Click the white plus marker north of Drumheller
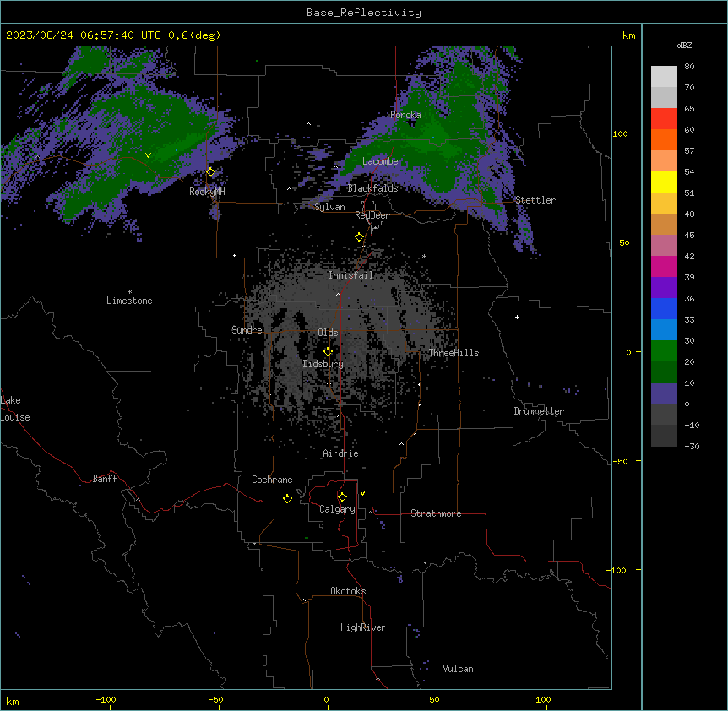Screen dimensions: 728x711 point(517,317)
